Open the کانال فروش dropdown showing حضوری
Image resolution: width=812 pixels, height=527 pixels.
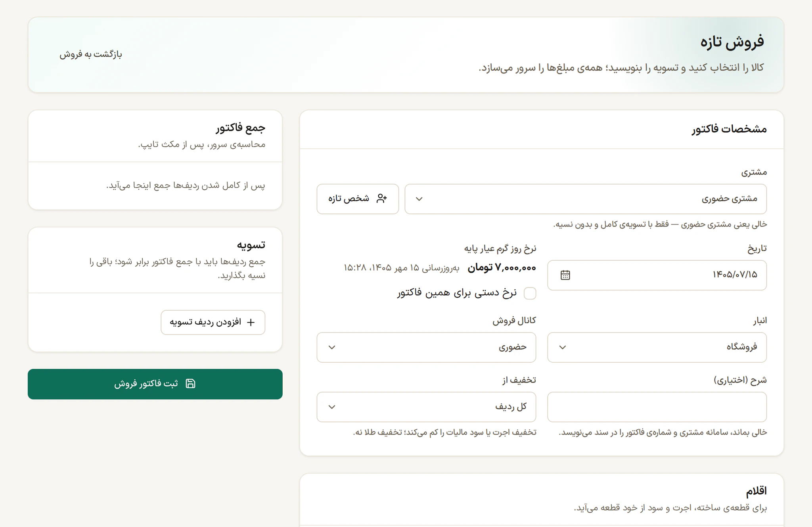tap(426, 347)
